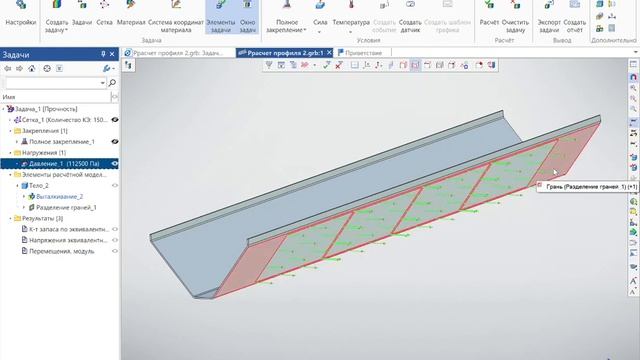Apply Полное закрепление constraint
Screen dimensions: 640x360
tap(287, 16)
